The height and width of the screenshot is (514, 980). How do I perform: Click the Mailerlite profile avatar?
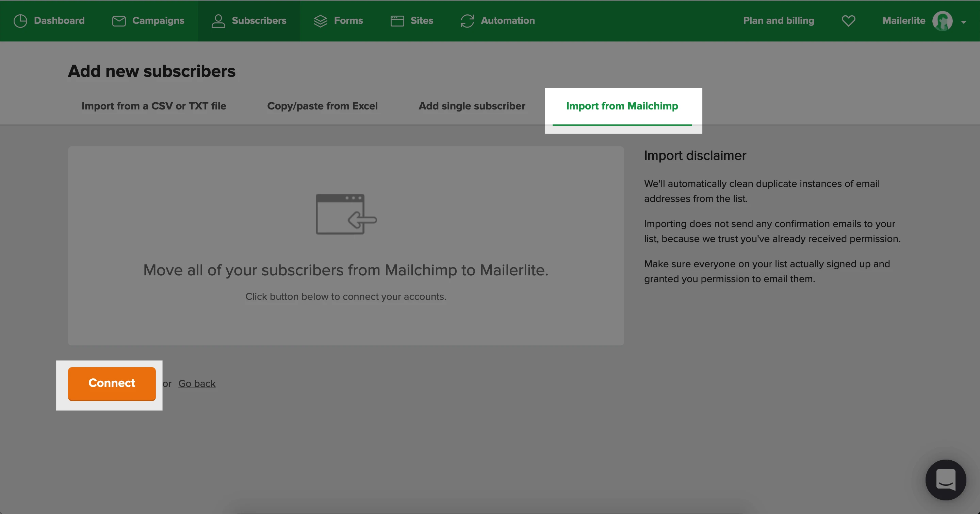coord(942,21)
